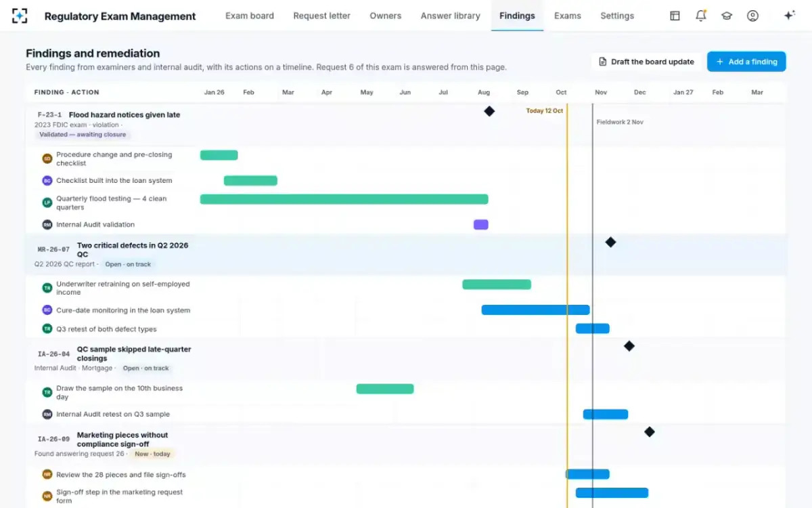Launch the sparkle AI assistant

(789, 16)
